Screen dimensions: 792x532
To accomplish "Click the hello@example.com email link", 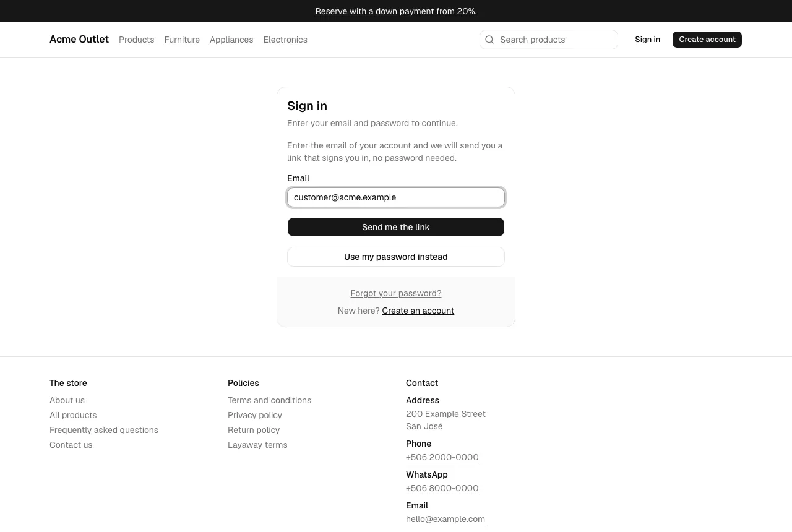I will [x=445, y=519].
